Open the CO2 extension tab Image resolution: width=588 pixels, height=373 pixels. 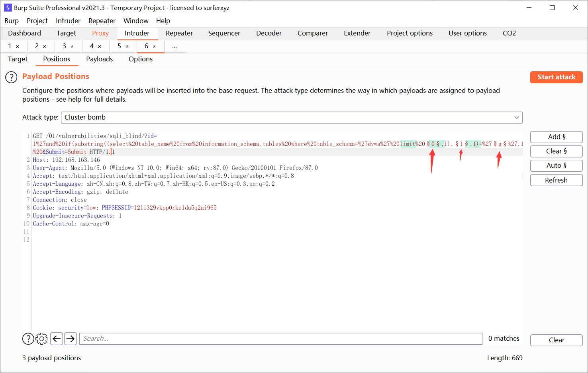tap(509, 33)
